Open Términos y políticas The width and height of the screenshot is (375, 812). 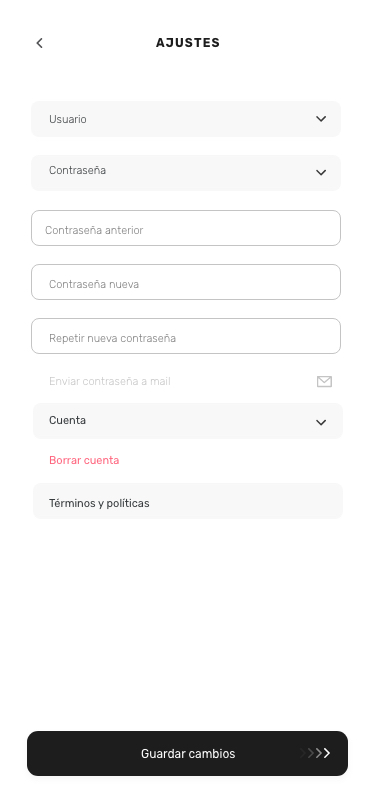[188, 501]
